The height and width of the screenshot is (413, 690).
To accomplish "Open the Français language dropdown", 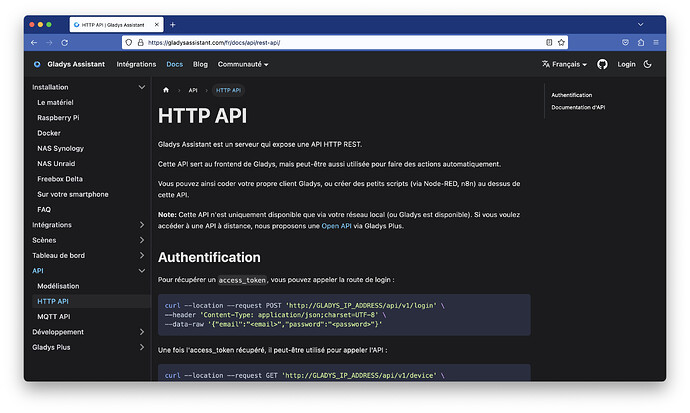I will pos(564,64).
